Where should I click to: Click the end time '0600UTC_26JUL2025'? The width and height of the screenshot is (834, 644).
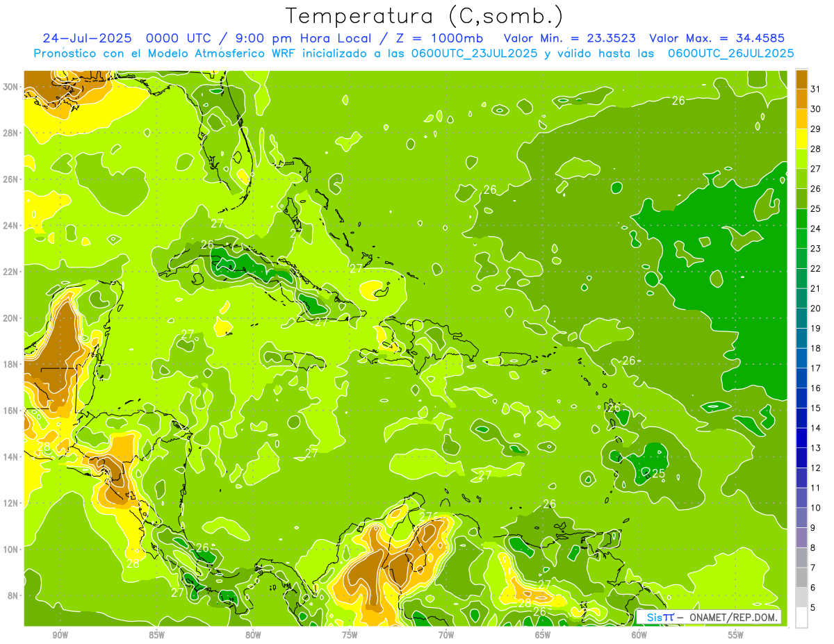(730, 53)
